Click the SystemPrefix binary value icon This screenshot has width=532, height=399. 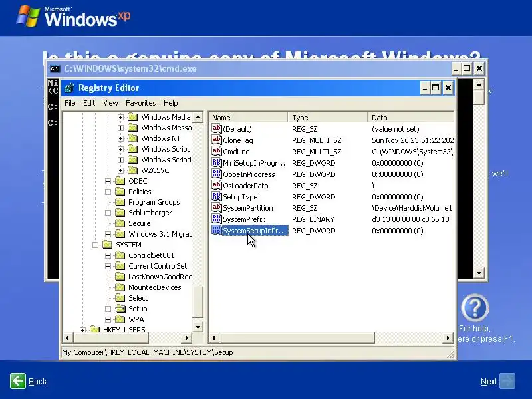[217, 219]
